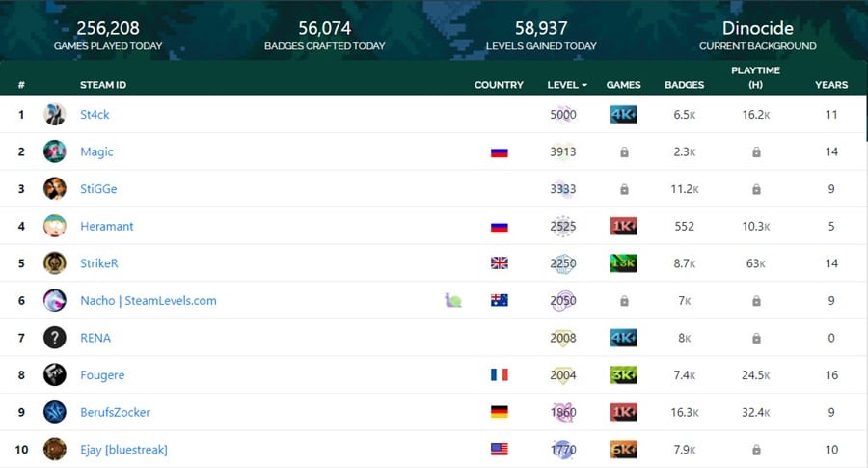Click the US flag in Ejay's row
868x468 pixels.
[500, 449]
